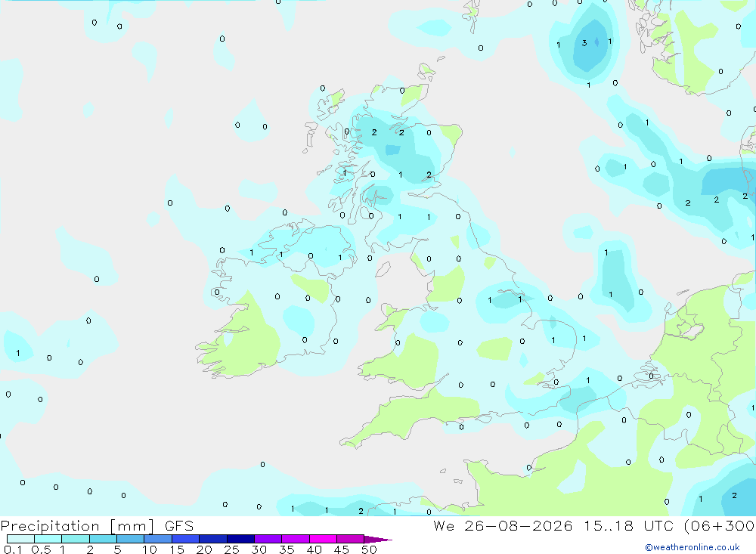Click the '10' legend scale label
756x554 pixels.
pyautogui.click(x=150, y=549)
